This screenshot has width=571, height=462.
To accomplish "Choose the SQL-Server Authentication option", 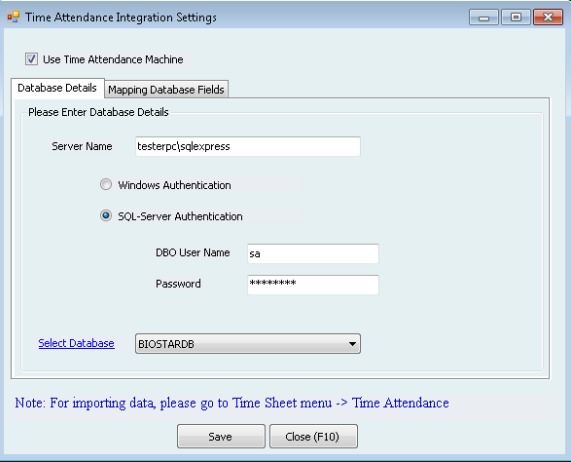I will [x=106, y=216].
